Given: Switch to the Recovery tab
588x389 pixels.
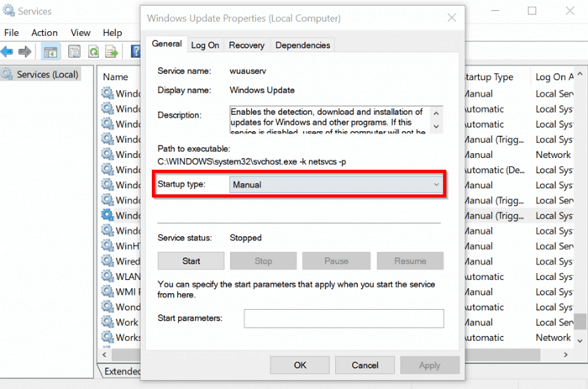Looking at the screenshot, I should tap(247, 45).
